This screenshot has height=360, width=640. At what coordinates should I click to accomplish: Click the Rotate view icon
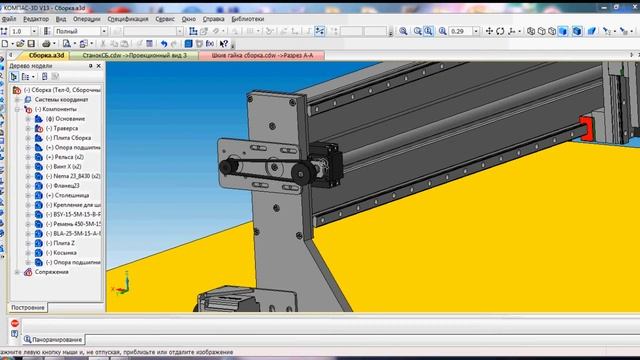coord(500,31)
